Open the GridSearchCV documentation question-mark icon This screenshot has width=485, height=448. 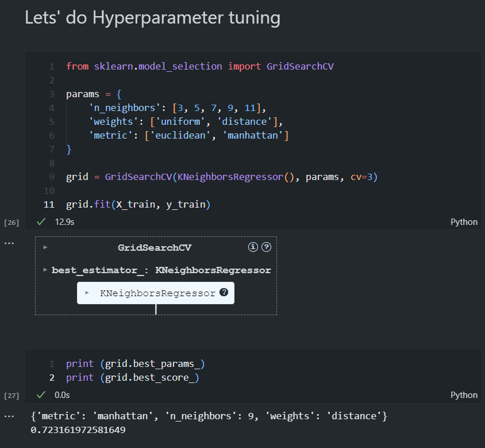pos(266,247)
